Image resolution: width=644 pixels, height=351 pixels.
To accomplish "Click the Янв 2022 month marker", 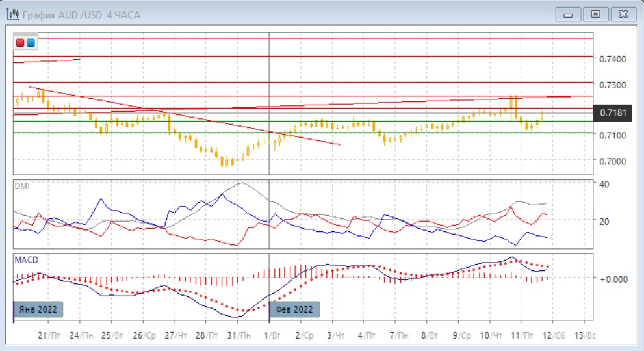I will point(39,309).
